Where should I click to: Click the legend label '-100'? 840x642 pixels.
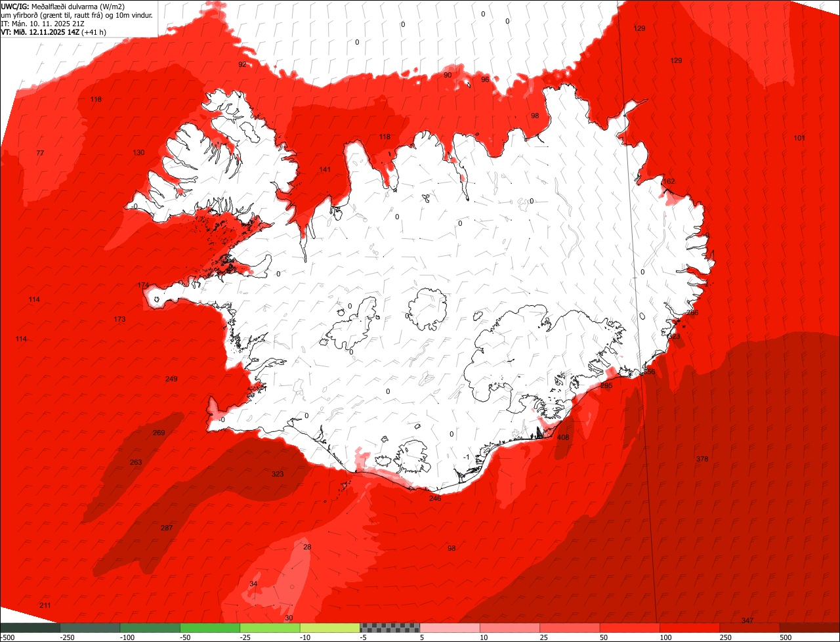click(x=127, y=637)
